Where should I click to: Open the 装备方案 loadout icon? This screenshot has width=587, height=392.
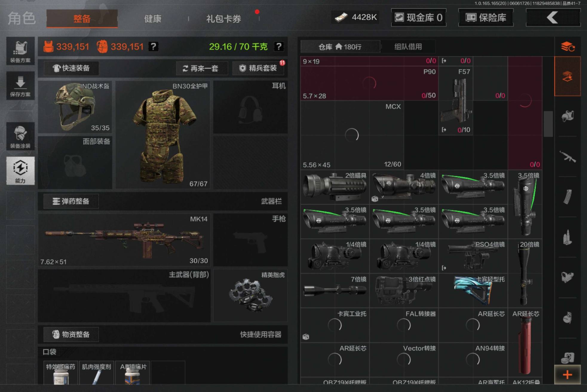pyautogui.click(x=20, y=51)
